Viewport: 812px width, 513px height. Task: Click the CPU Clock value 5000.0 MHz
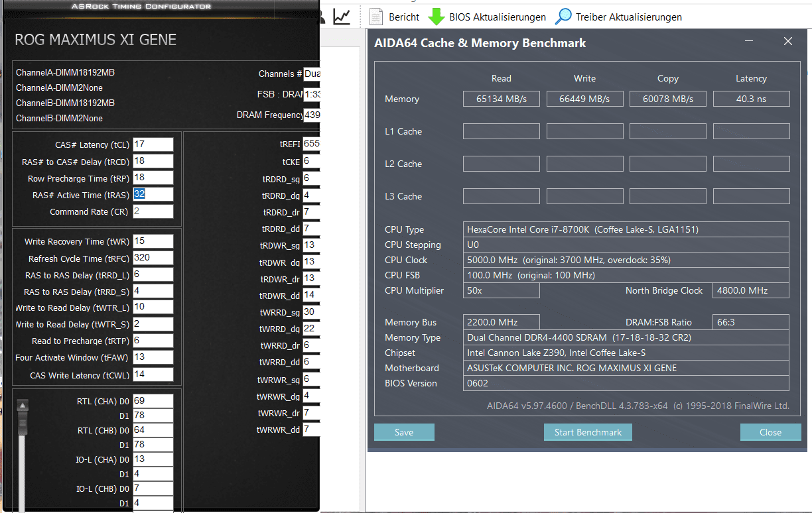pyautogui.click(x=626, y=260)
